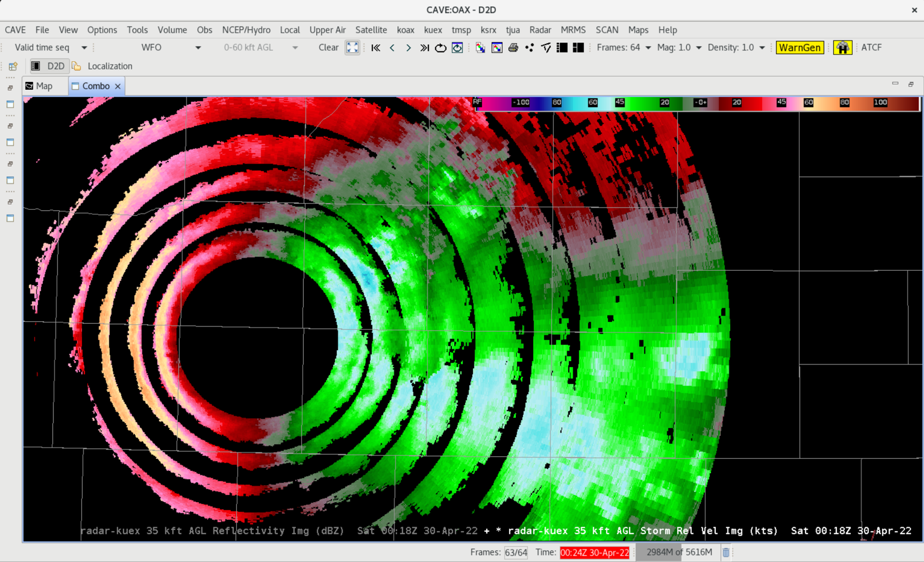The image size is (924, 562).
Task: Open the 0-60 kft AGL dropdown
Action: click(295, 47)
